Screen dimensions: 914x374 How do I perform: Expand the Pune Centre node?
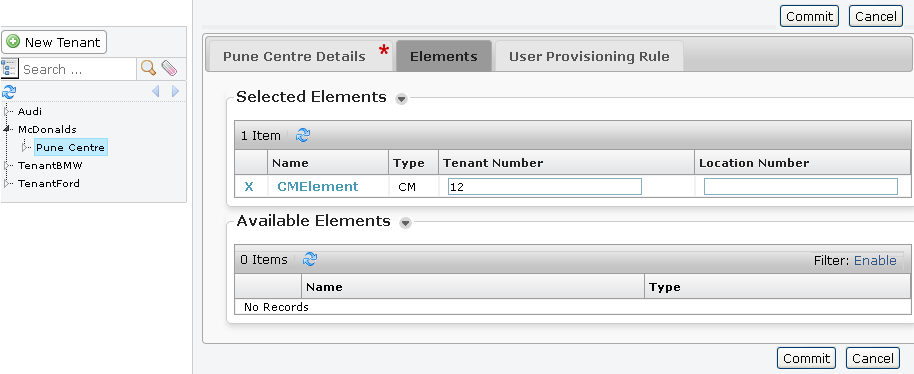pos(24,147)
